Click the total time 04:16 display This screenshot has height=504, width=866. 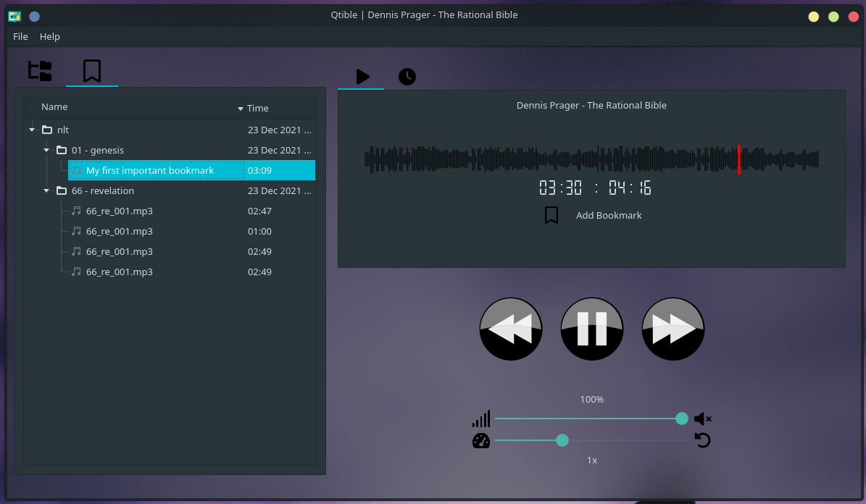pyautogui.click(x=630, y=188)
